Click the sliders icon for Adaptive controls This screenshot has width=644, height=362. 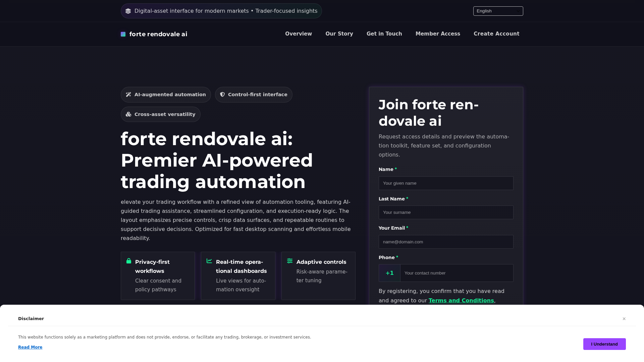290,261
